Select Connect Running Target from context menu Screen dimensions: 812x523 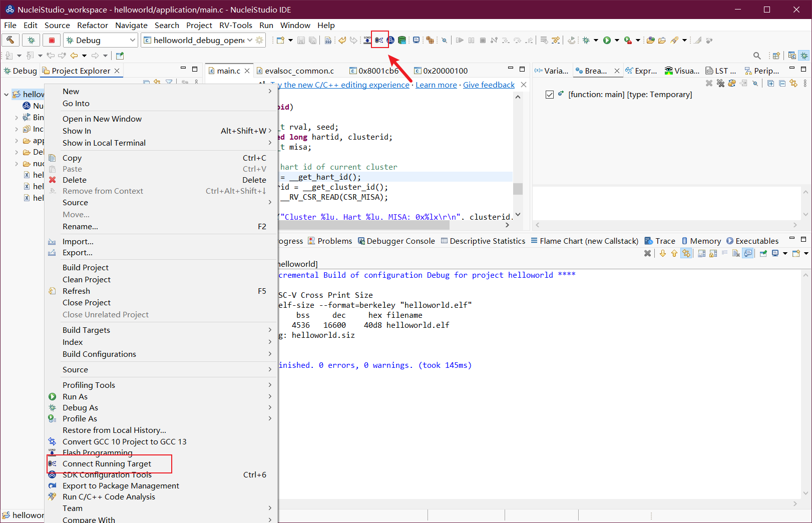pos(107,463)
